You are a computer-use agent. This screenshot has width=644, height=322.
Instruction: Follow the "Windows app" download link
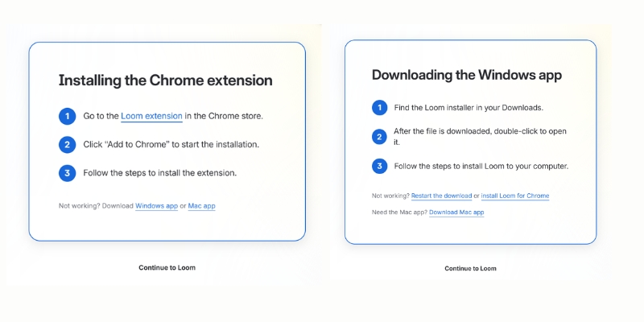point(156,206)
